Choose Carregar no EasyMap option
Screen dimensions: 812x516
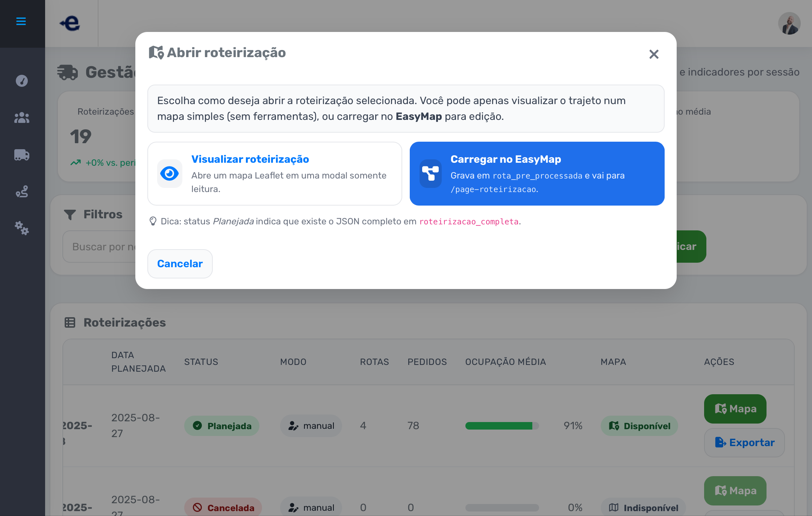[537, 174]
